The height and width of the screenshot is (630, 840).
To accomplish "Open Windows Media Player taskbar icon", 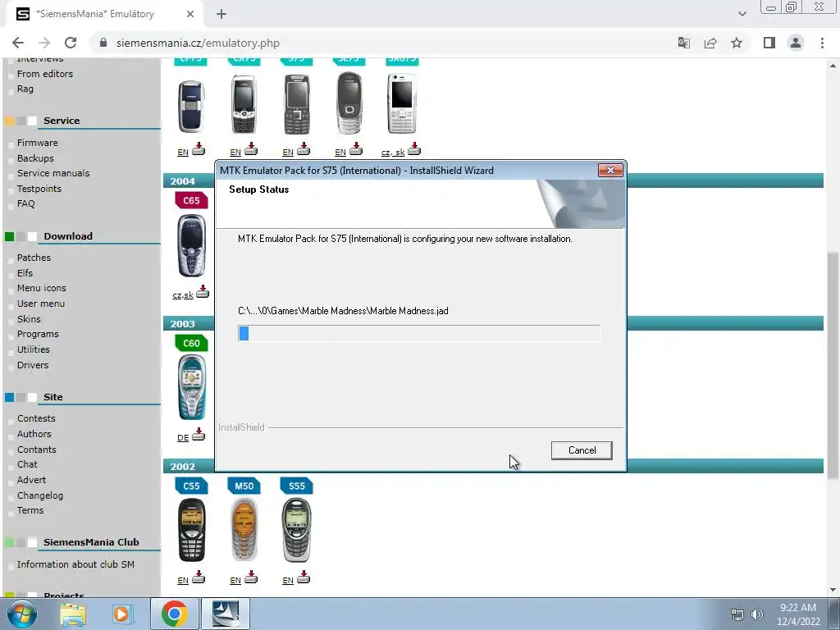I will click(121, 614).
